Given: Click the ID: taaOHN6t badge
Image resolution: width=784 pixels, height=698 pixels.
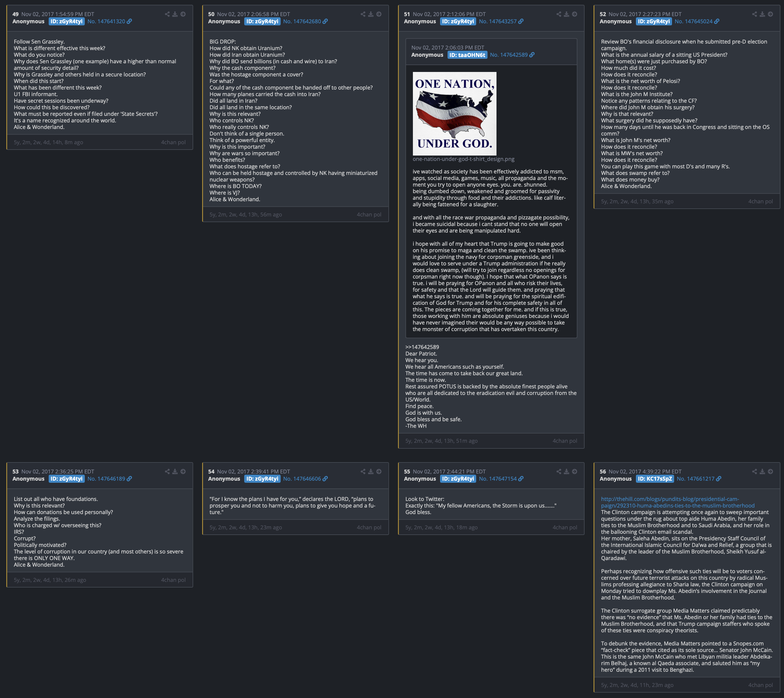Looking at the screenshot, I should tap(467, 55).
